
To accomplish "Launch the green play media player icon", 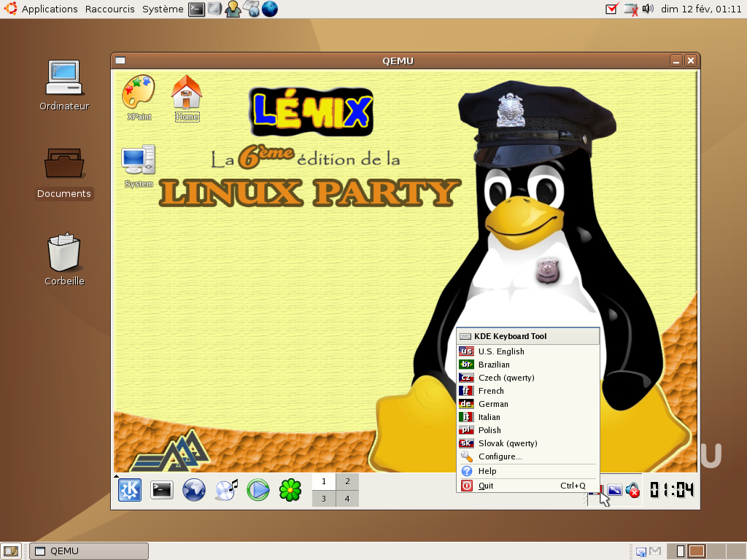I will [x=258, y=490].
